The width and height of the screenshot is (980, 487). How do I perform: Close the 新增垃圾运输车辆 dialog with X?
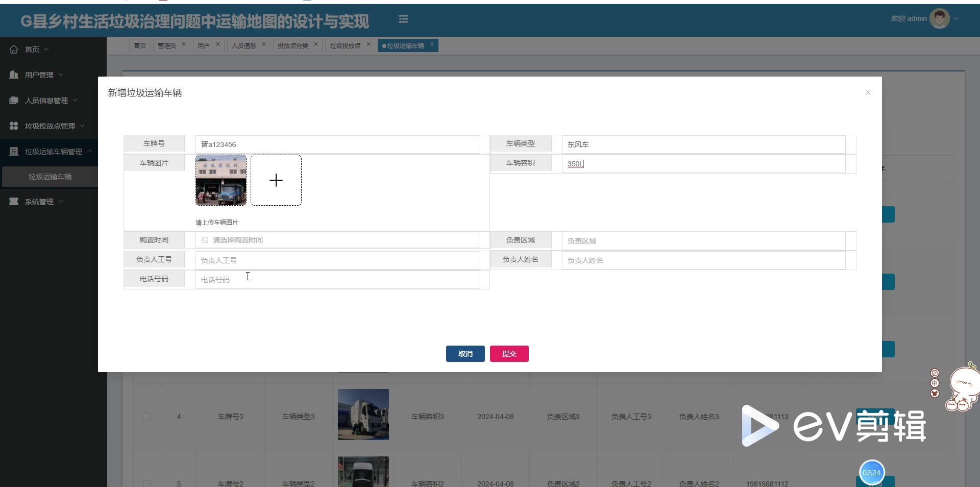click(868, 92)
